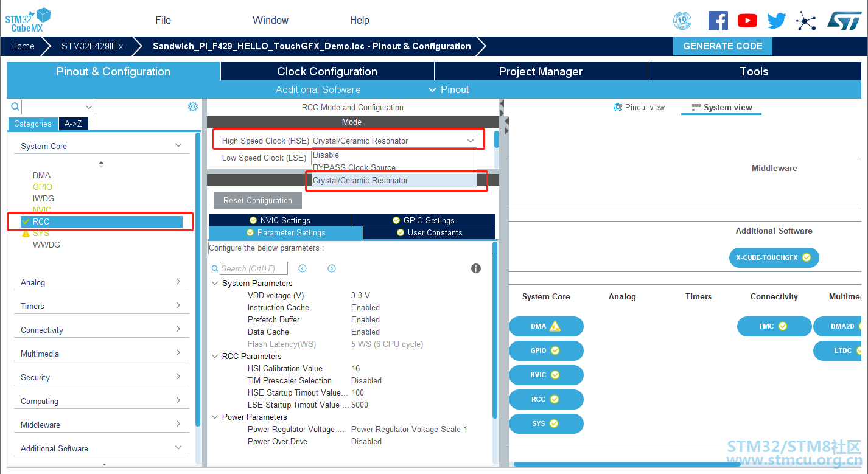The height and width of the screenshot is (474, 868).
Task: Switch to the Project Manager tab
Action: [x=541, y=71]
